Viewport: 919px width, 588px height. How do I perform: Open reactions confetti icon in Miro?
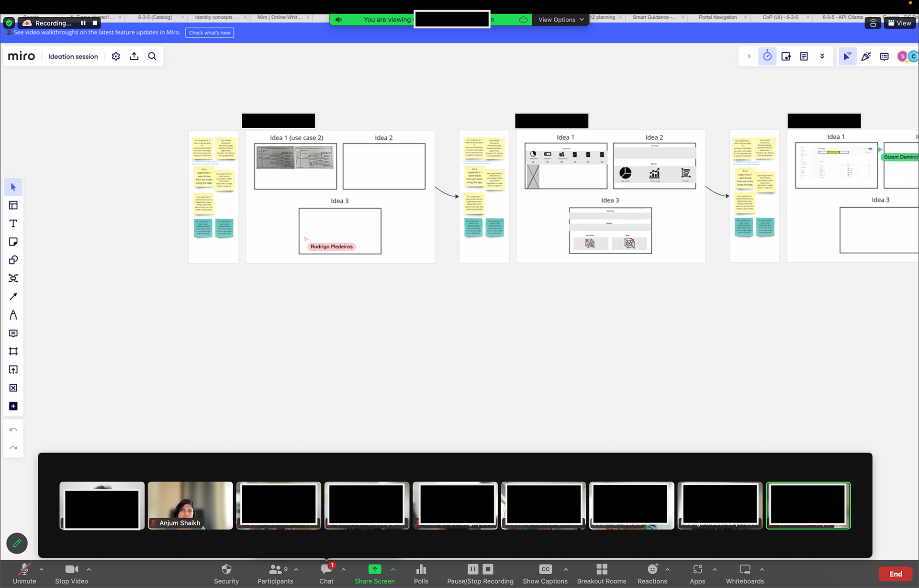pyautogui.click(x=866, y=56)
